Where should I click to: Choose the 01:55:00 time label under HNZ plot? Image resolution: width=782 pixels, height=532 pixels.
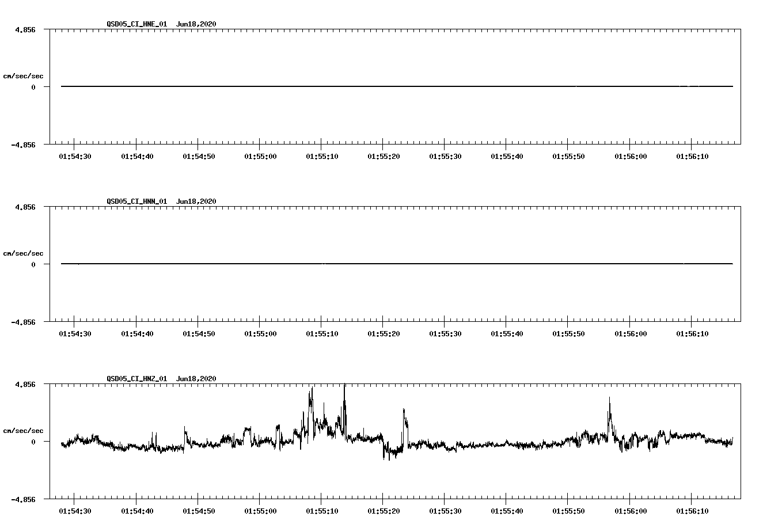(260, 511)
